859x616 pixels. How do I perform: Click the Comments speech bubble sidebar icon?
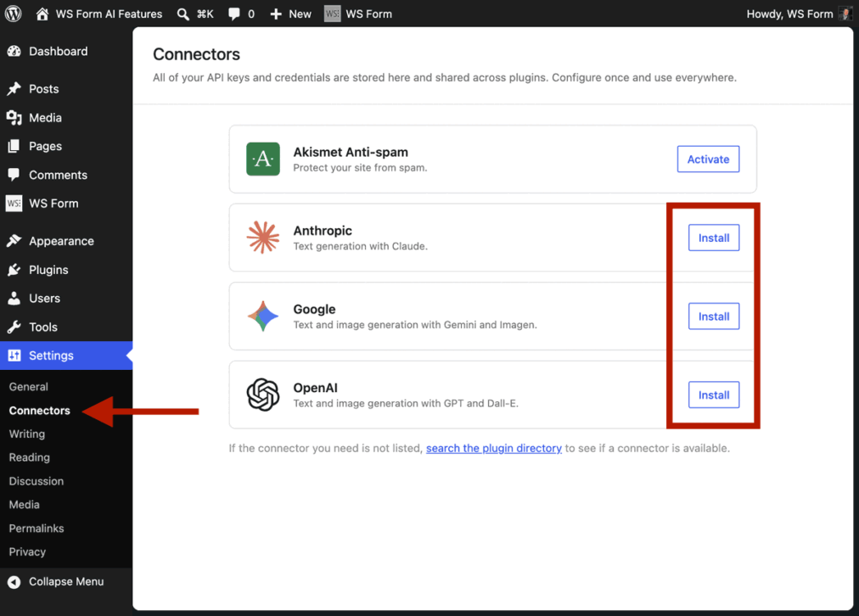pos(14,175)
